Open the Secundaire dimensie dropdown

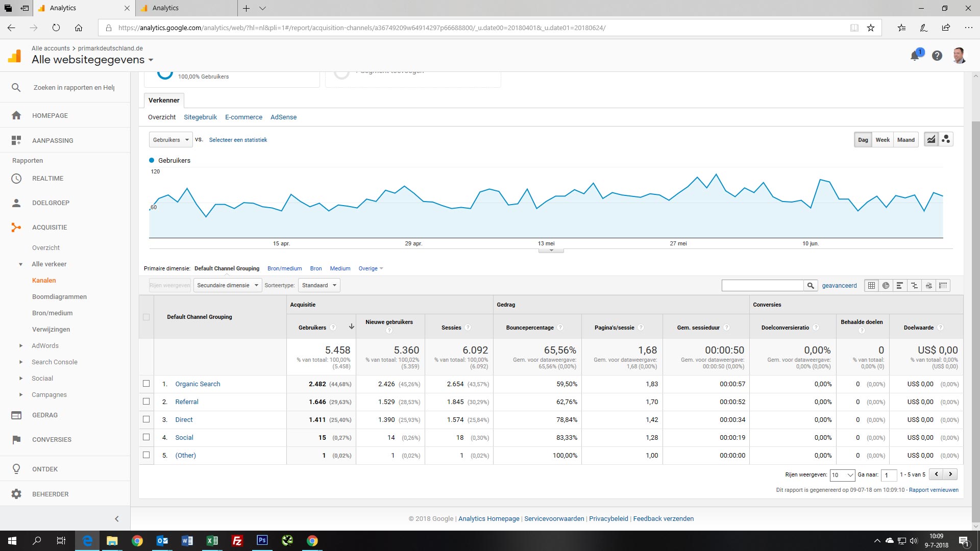pos(227,285)
